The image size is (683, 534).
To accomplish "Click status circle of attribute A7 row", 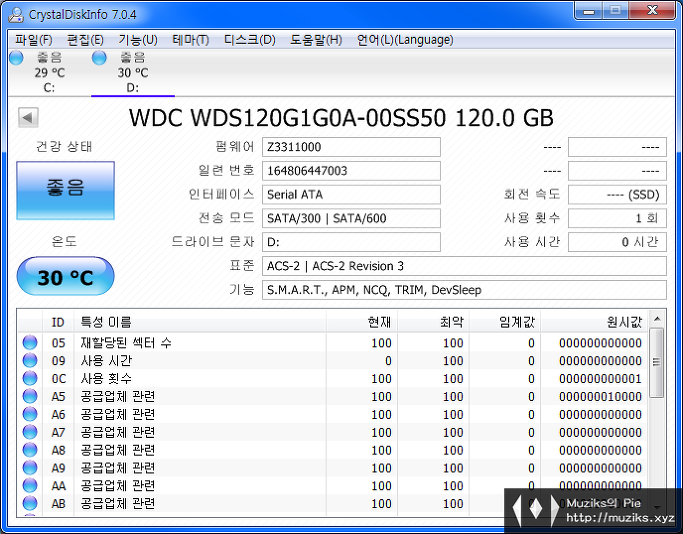I will (30, 432).
